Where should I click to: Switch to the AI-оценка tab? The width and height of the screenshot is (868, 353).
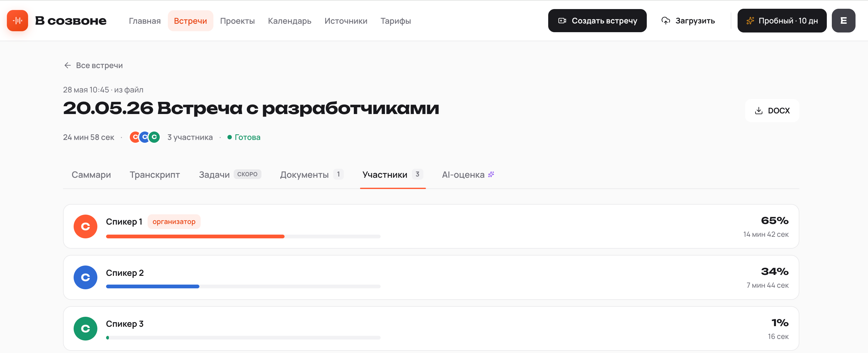click(468, 175)
